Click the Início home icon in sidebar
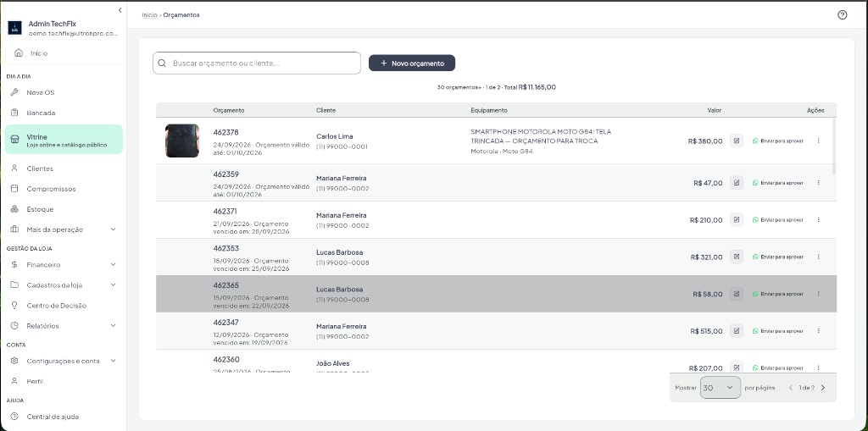 (19, 53)
